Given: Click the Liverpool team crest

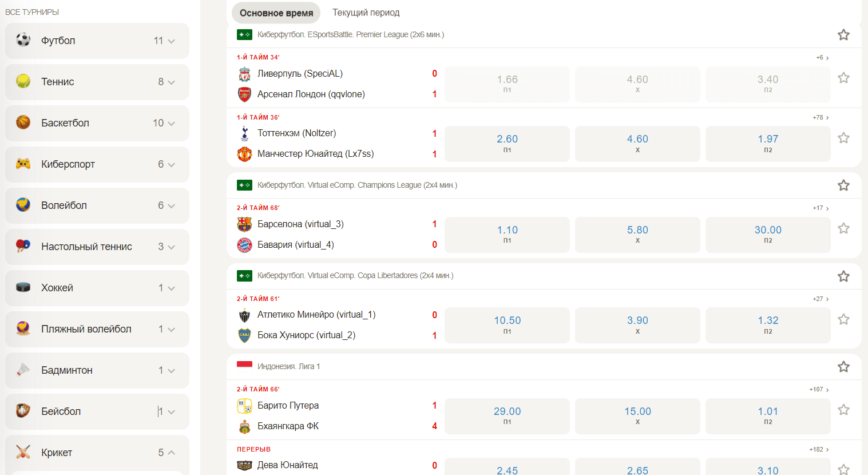Looking at the screenshot, I should (244, 74).
